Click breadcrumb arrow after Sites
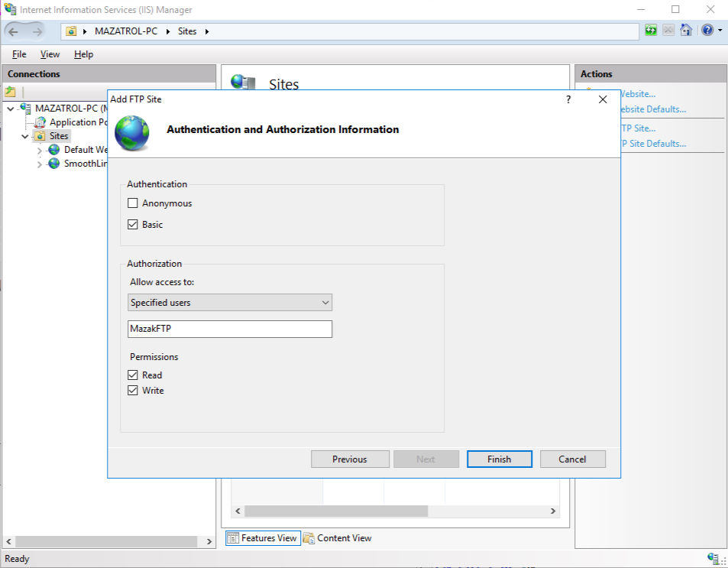Screen dimensions: 728x568 click(x=207, y=31)
